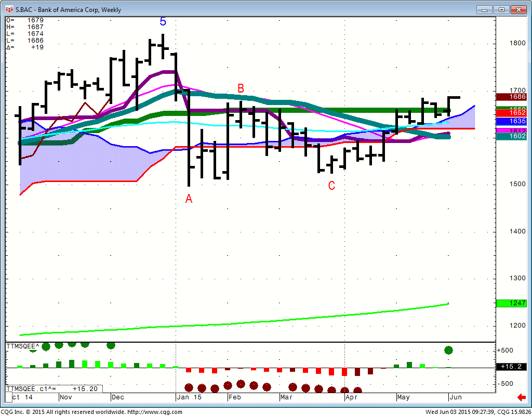Click the CQG chart icon in title bar
The width and height of the screenshot is (532, 416).
pyautogui.click(x=9, y=9)
